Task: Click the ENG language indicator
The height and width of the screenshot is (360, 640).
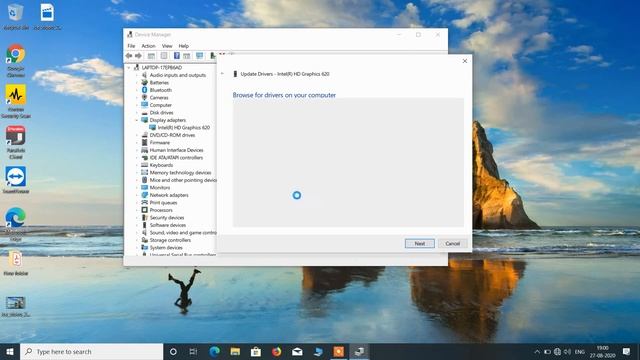Action: coord(580,351)
